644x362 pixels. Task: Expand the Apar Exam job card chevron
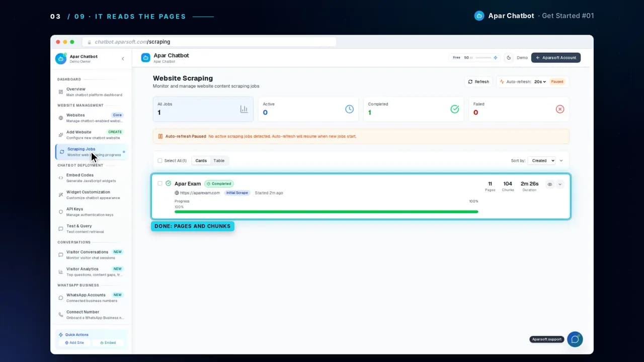(560, 185)
